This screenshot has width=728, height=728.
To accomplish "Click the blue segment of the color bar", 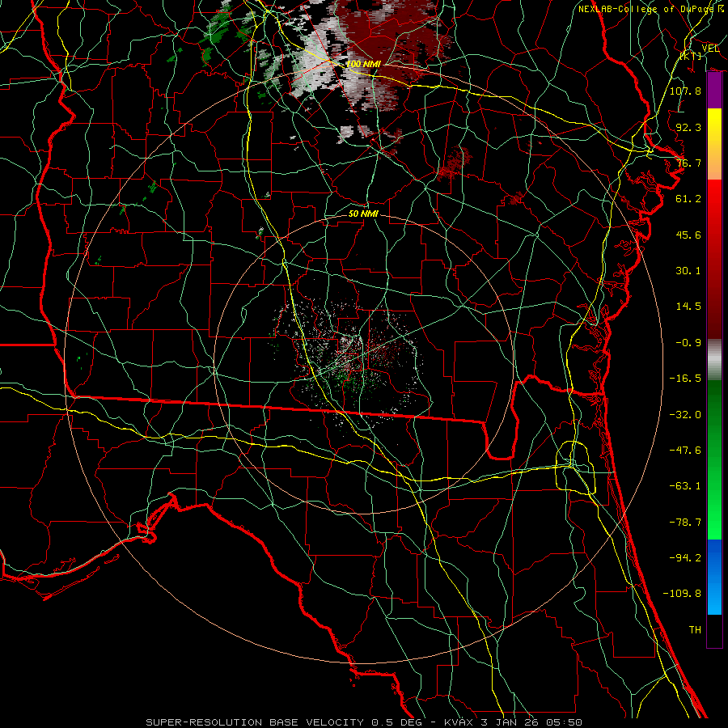I will point(714,577).
